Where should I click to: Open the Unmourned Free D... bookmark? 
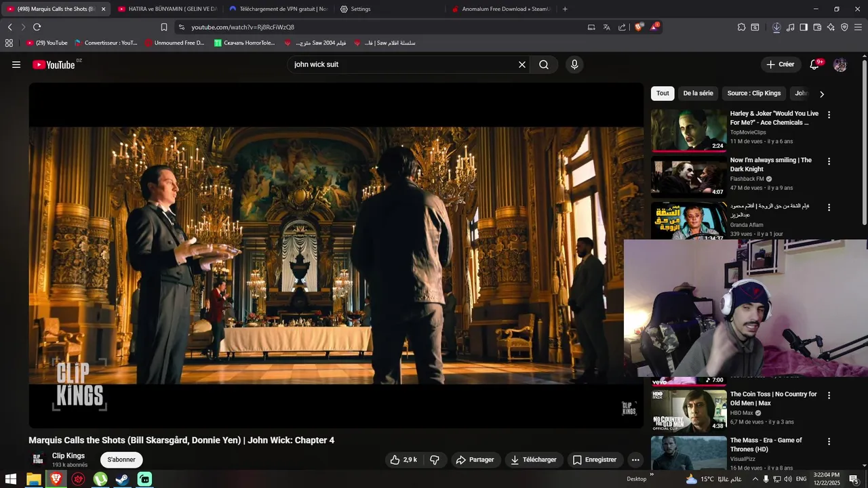(x=174, y=43)
